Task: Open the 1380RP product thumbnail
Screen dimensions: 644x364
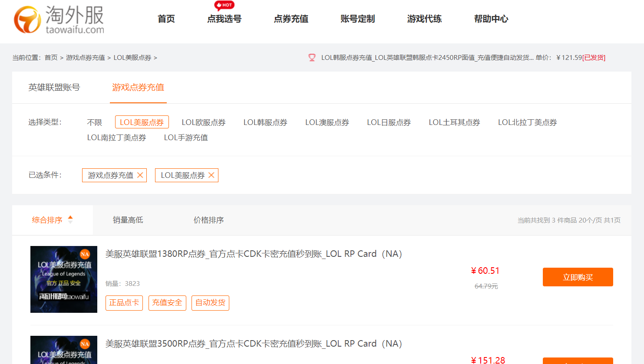Action: 64,279
